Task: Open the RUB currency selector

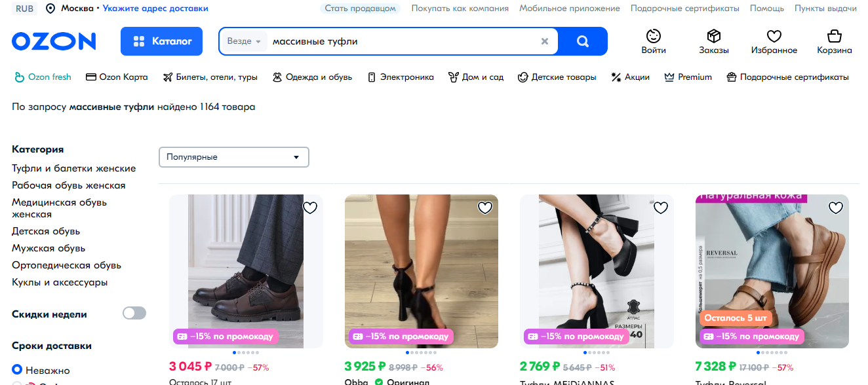Action: [x=24, y=9]
